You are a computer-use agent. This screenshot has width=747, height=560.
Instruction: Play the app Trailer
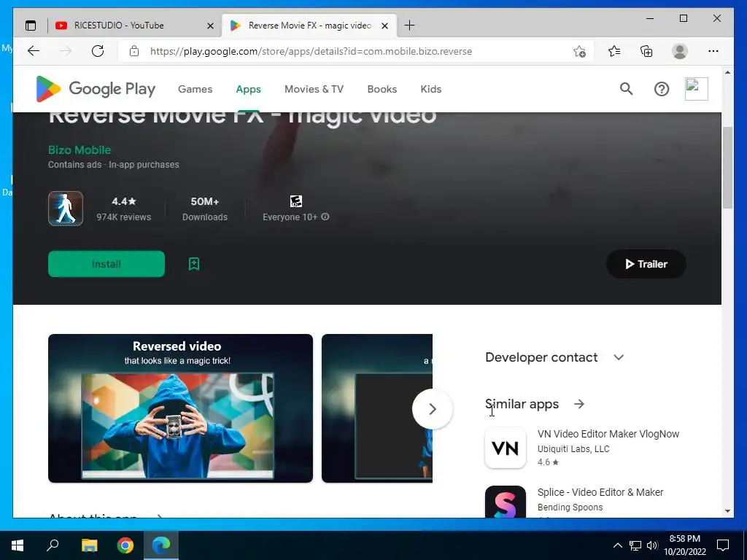pos(646,264)
